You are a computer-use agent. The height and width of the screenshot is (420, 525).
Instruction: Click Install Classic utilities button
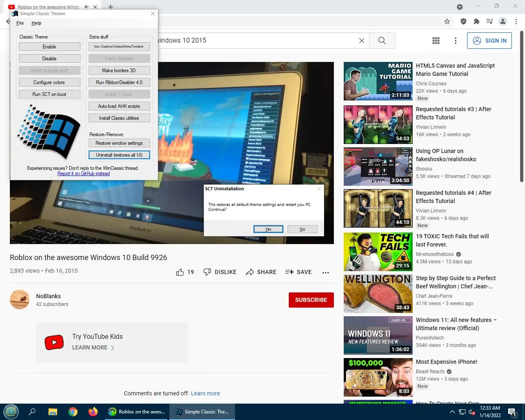coord(119,118)
